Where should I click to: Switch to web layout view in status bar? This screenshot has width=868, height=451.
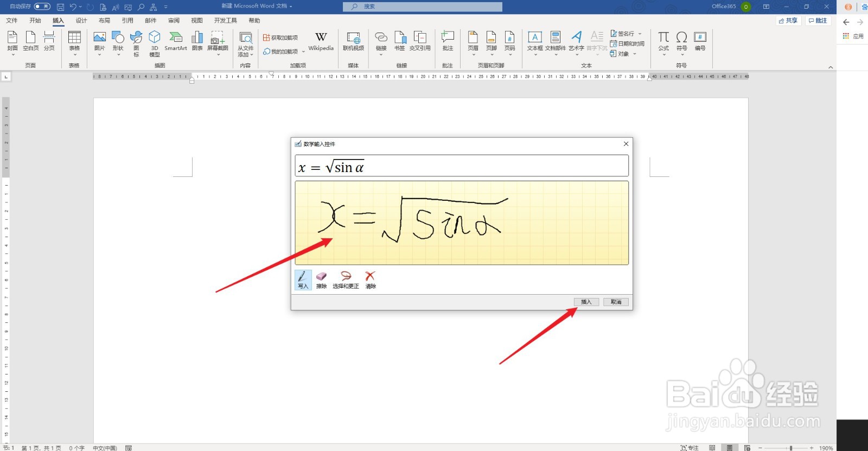747,448
